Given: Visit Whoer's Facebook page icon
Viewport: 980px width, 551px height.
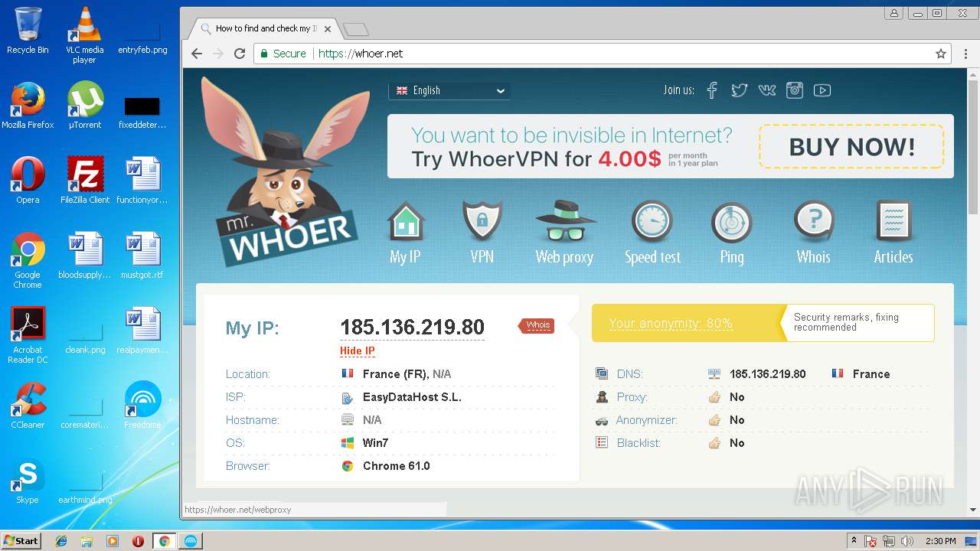Looking at the screenshot, I should (x=712, y=90).
